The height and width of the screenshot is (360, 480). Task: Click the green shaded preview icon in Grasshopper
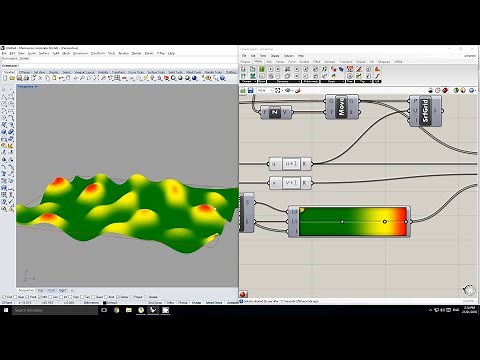tap(456, 90)
